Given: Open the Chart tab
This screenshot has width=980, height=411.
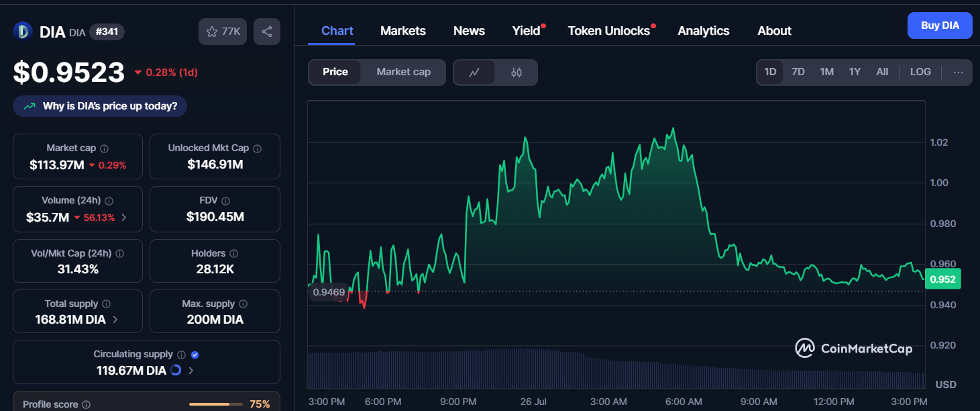Looking at the screenshot, I should 337,31.
